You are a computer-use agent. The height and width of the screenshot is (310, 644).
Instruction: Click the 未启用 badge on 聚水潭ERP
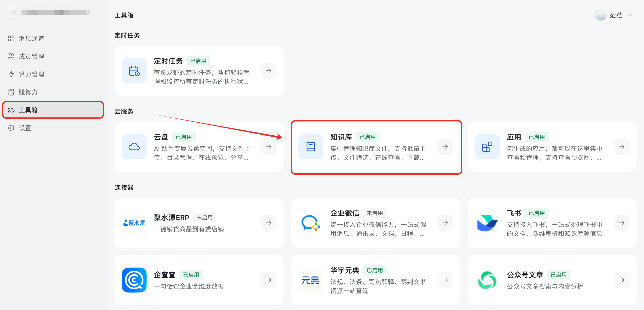tap(205, 217)
